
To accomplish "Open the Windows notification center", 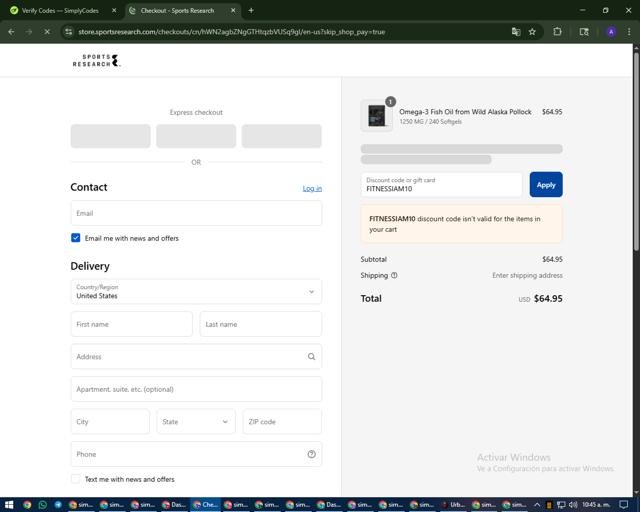I will click(623, 505).
